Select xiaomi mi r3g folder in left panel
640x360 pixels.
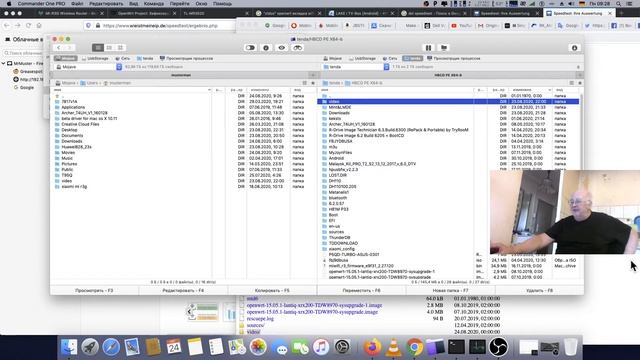tap(74, 187)
